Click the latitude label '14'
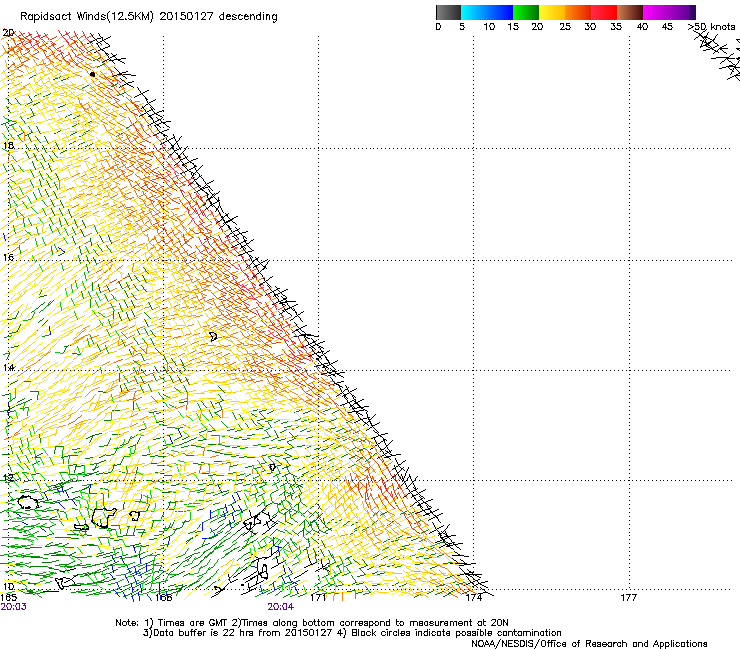The image size is (740, 650). tap(8, 367)
